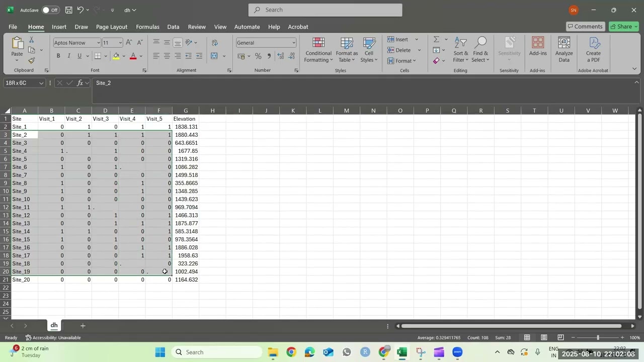This screenshot has width=644, height=362.
Task: Click the Comments button
Action: point(585,27)
